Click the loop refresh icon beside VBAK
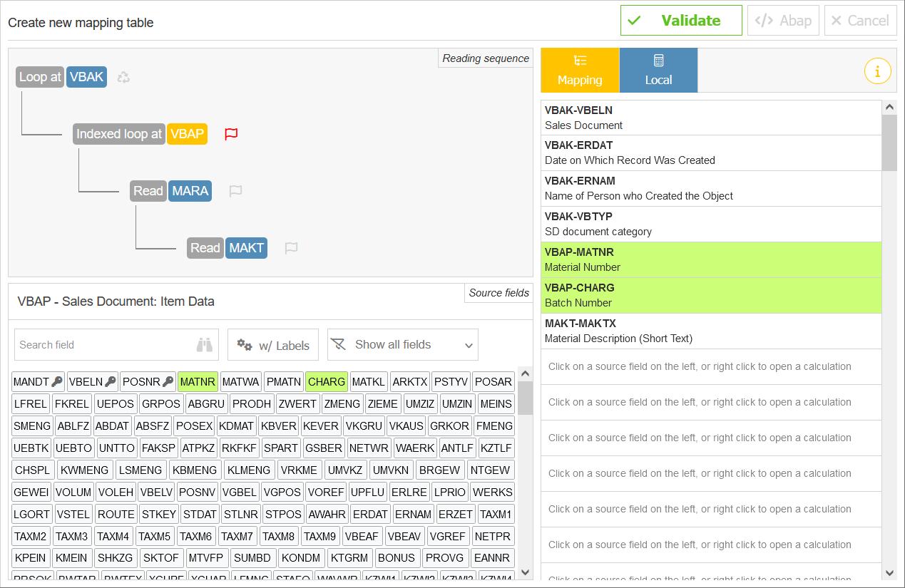The width and height of the screenshot is (905, 588). tap(123, 76)
